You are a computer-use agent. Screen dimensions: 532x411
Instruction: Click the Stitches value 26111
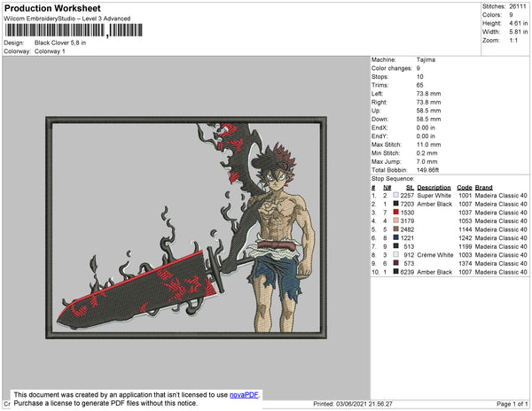click(518, 6)
